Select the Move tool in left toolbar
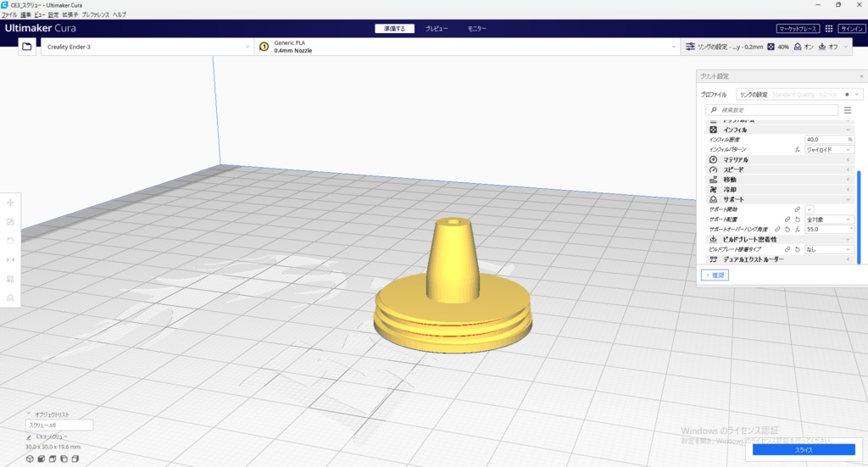This screenshot has width=868, height=467. pyautogui.click(x=10, y=203)
